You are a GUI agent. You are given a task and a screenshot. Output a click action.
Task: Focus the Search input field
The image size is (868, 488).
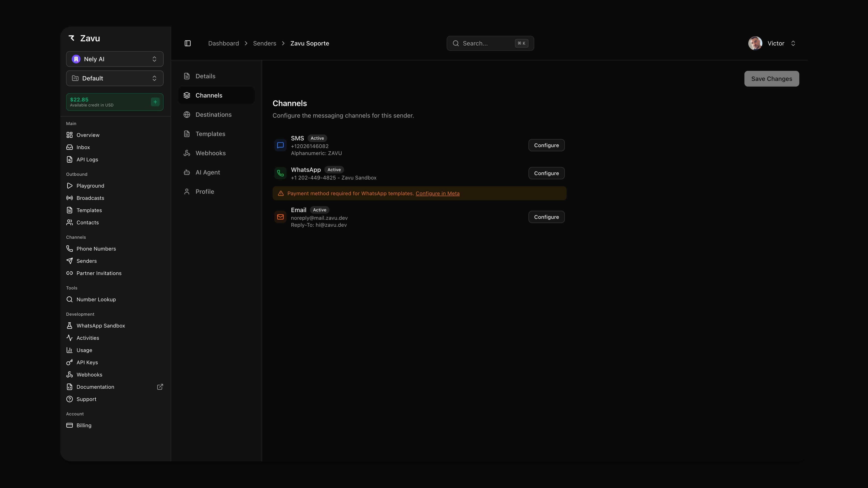coord(485,43)
